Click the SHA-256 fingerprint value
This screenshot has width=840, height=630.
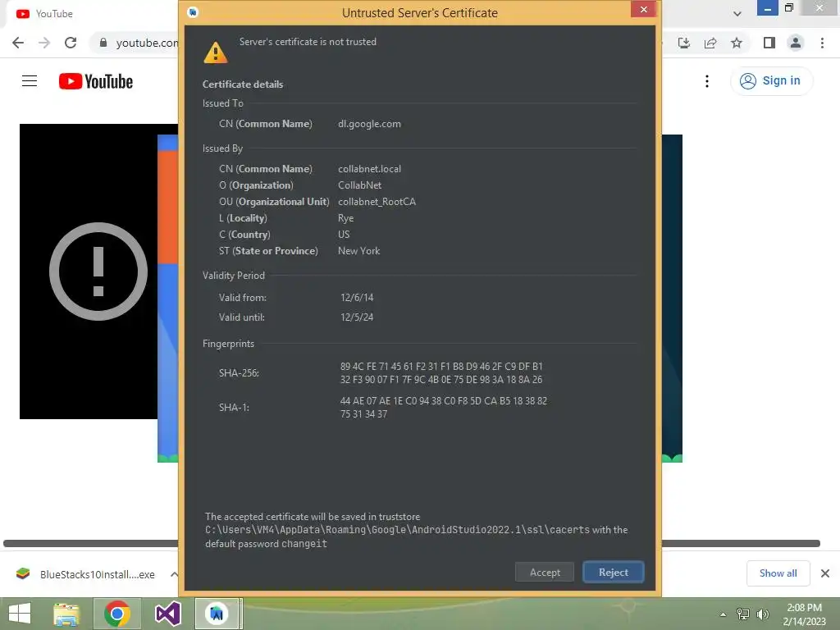coord(441,373)
